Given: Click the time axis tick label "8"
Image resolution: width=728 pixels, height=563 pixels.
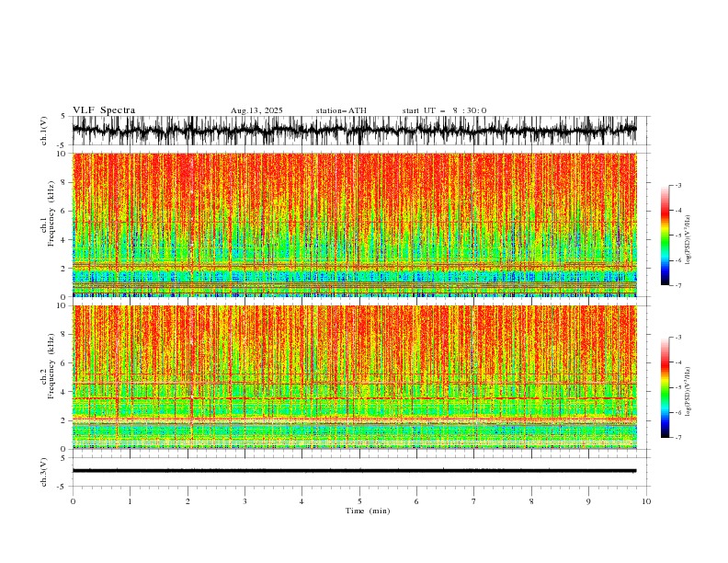Looking at the screenshot, I should pyautogui.click(x=531, y=501).
